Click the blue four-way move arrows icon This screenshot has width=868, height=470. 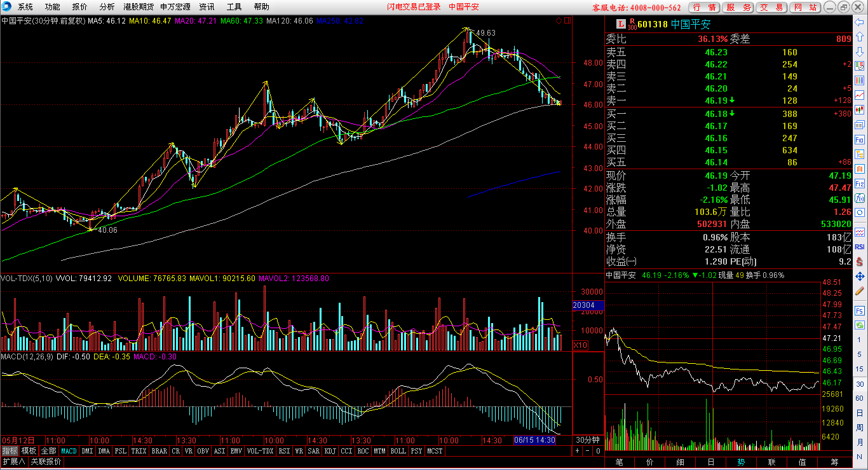pyautogui.click(x=860, y=276)
